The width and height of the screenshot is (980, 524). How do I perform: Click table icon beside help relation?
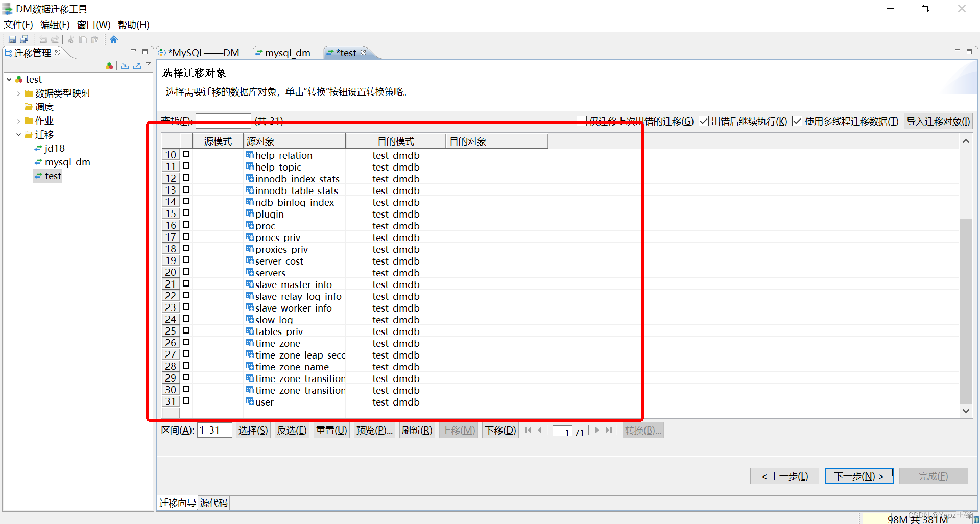250,154
